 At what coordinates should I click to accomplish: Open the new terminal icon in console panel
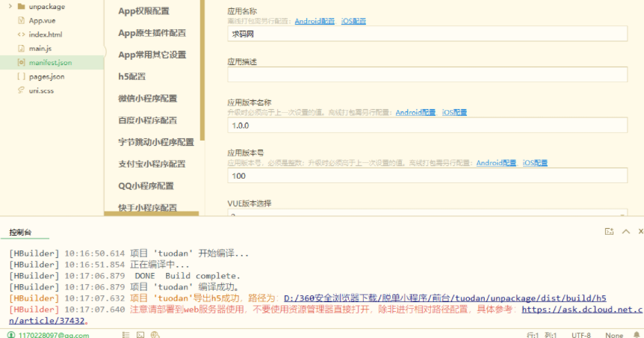(609, 232)
